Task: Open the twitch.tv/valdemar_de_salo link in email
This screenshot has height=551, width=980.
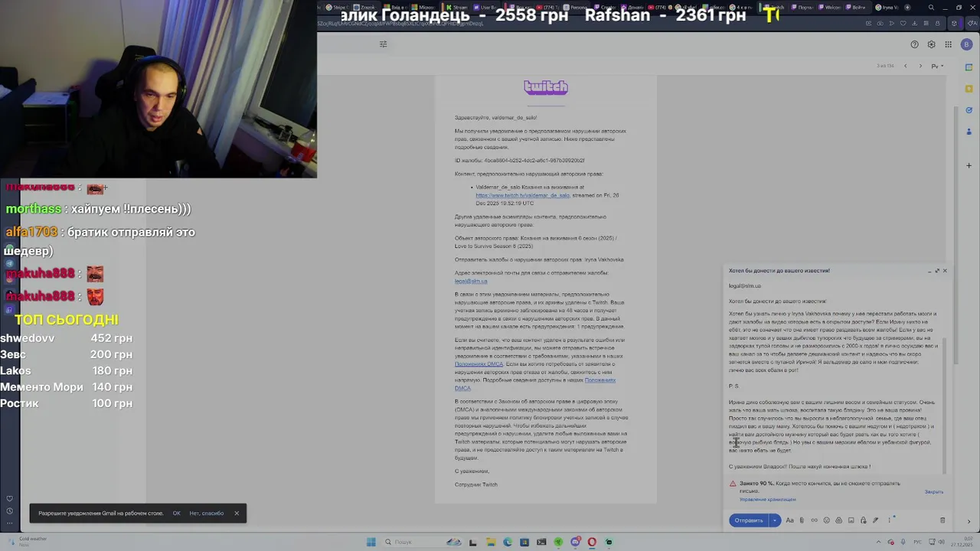Action: [x=523, y=195]
